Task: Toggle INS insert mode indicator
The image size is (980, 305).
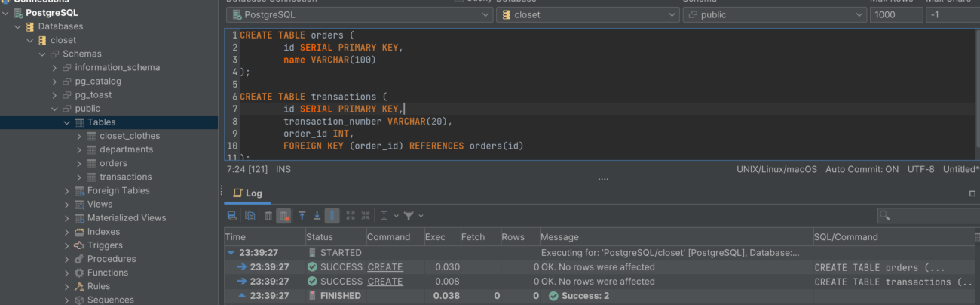Action: (x=283, y=170)
